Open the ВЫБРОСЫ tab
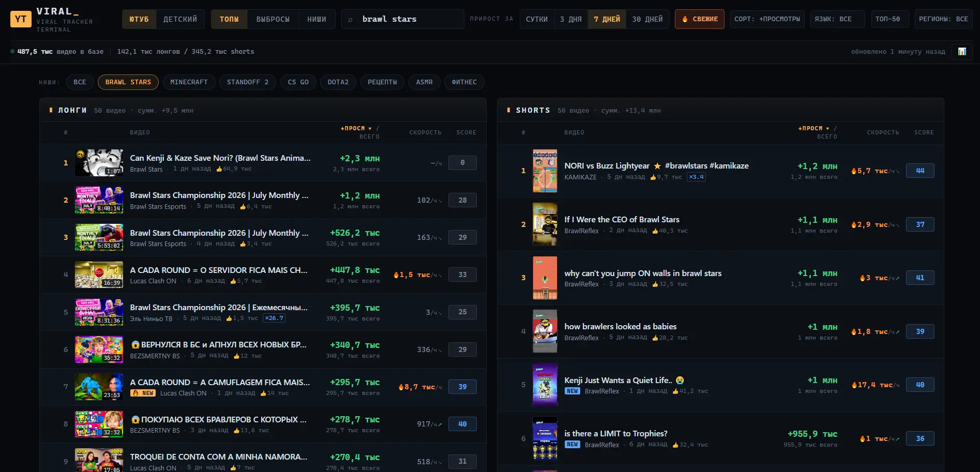This screenshot has width=980, height=472. click(273, 19)
